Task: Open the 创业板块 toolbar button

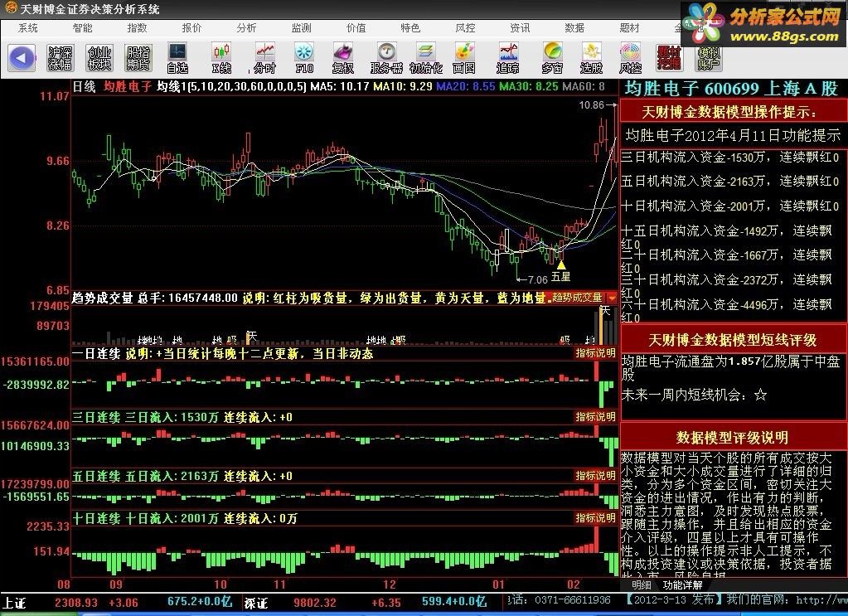Action: (x=99, y=58)
